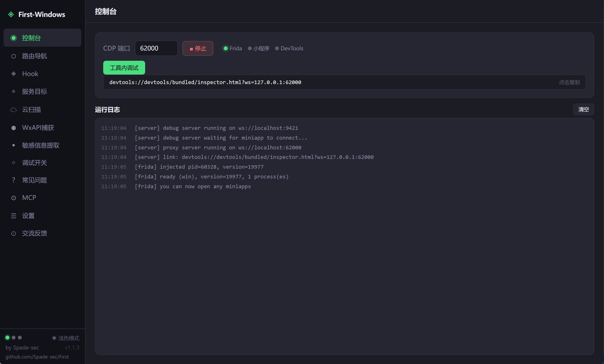Screen dimensions: 604x364
Task: Click the 常见问题 question mark icon
Action: coord(14,180)
